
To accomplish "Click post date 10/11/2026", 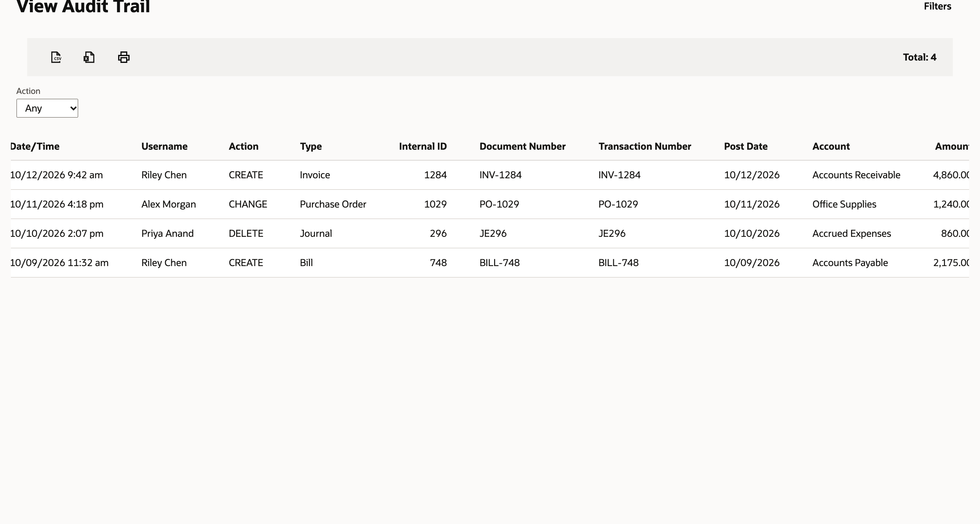I will point(751,204).
